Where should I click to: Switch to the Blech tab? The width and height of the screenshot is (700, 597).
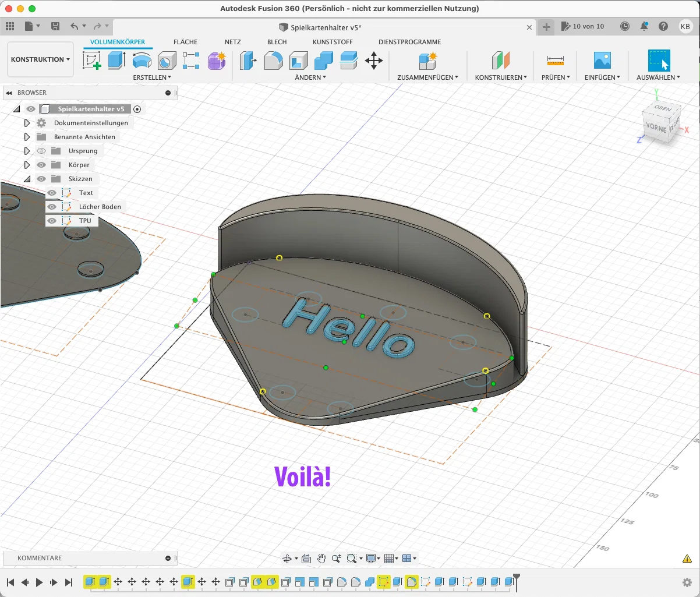277,42
